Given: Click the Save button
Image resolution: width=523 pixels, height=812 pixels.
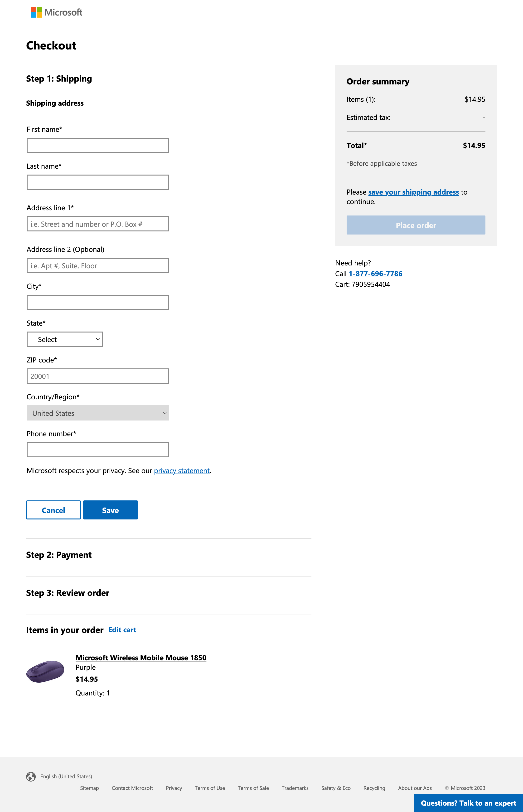Looking at the screenshot, I should tap(110, 510).
